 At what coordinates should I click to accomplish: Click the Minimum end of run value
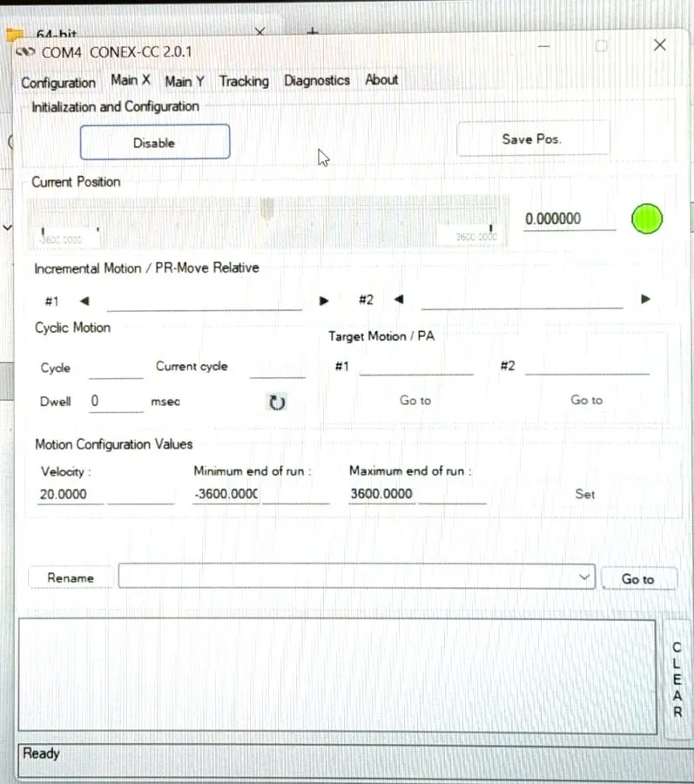tap(226, 494)
